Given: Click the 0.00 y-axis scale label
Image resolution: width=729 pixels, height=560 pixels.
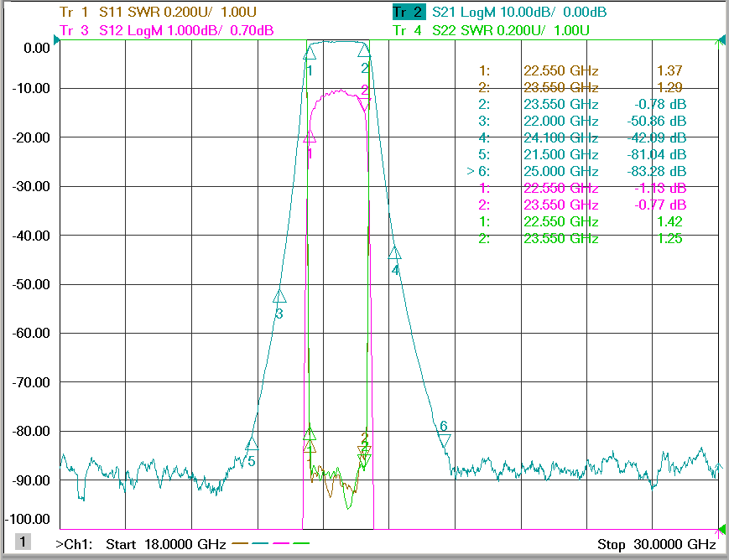Looking at the screenshot, I should click(x=37, y=48).
